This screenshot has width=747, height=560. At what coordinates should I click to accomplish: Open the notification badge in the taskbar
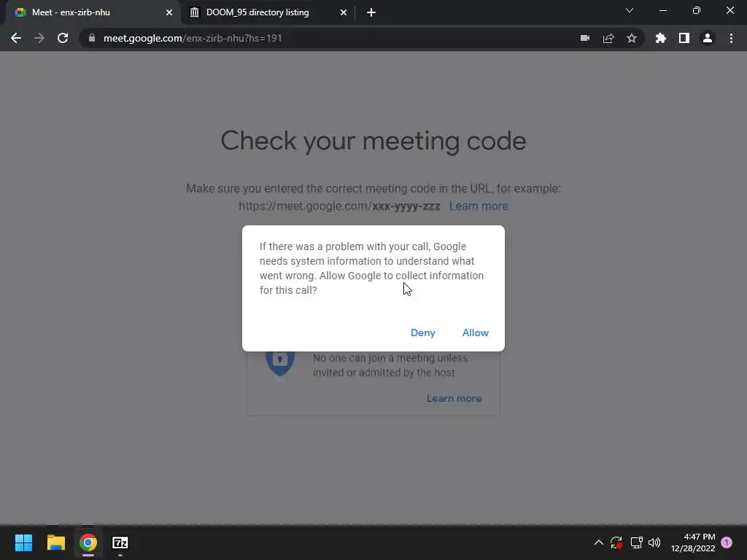(727, 542)
